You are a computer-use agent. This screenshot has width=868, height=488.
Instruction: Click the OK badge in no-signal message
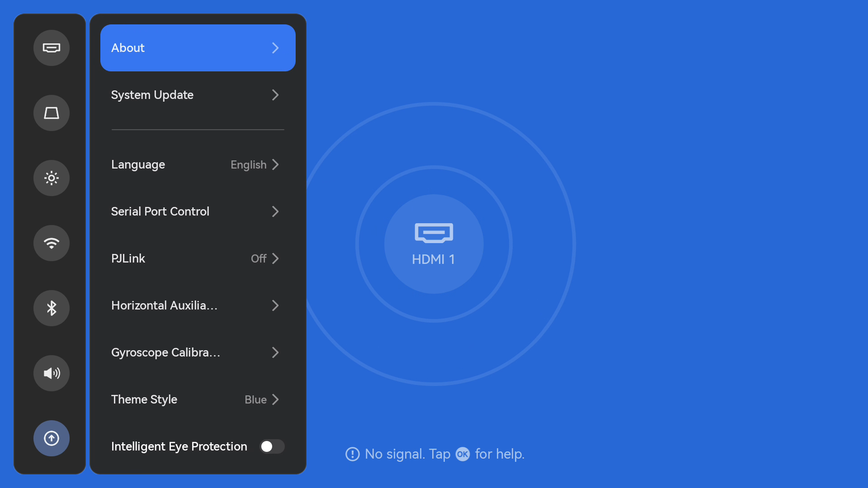(x=462, y=454)
